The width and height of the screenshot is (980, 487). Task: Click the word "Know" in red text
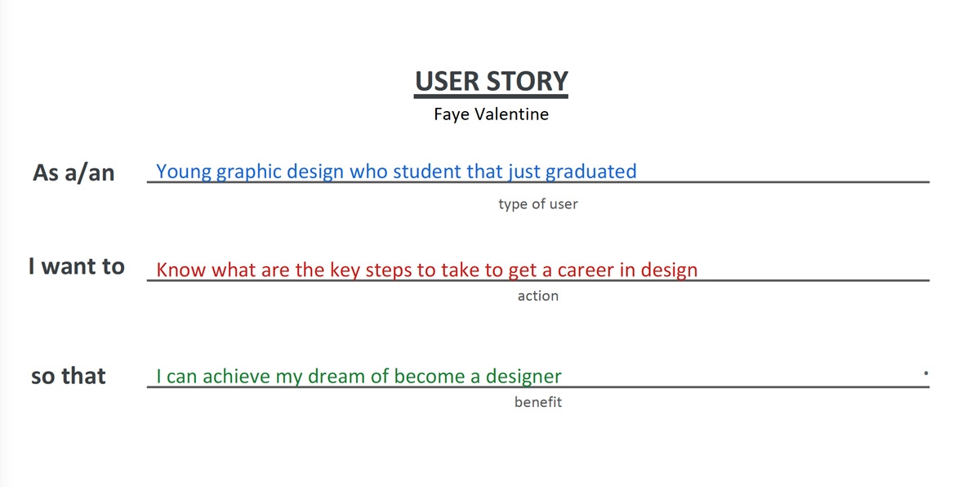coord(181,270)
